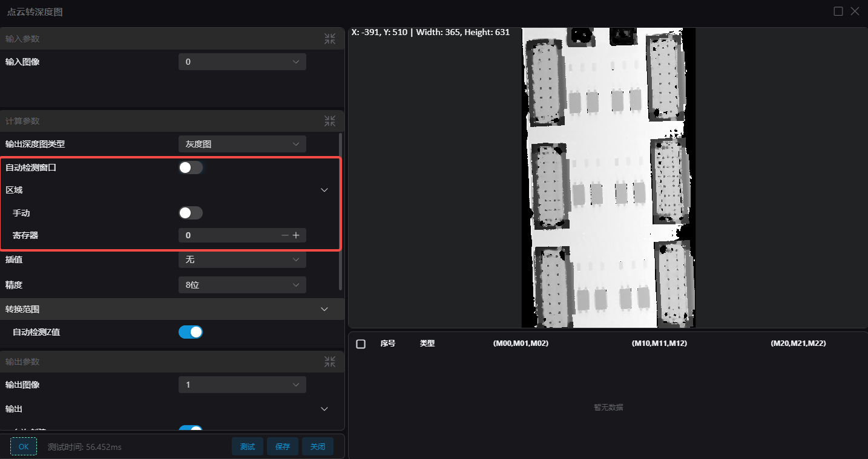Viewport: 868px width, 459px height.
Task: Click the 暂无数据 placeholder text
Action: pyautogui.click(x=608, y=408)
